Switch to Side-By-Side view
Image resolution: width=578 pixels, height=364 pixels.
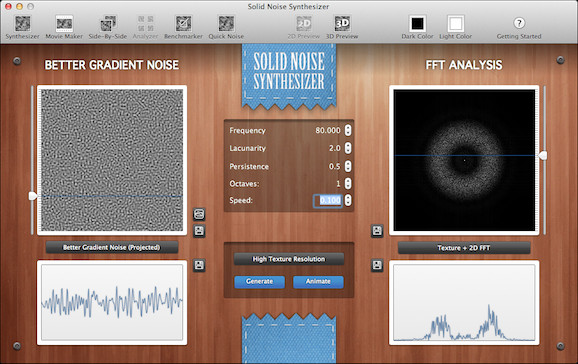pos(108,27)
